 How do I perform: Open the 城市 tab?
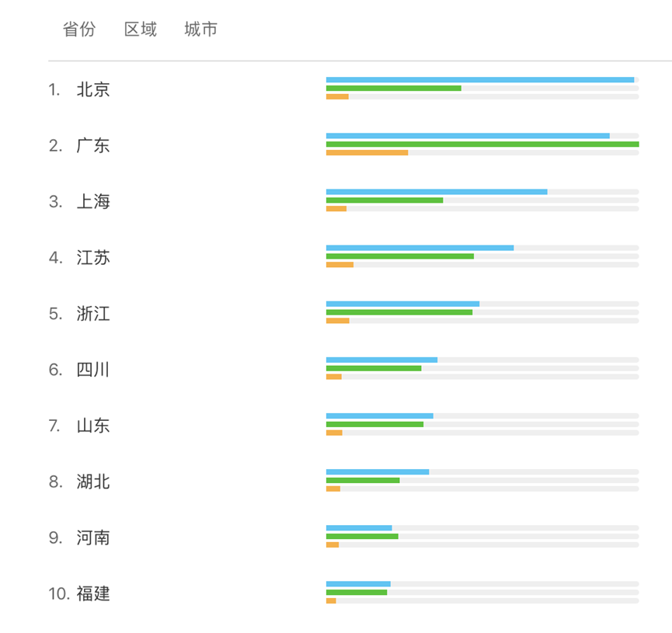point(200,30)
